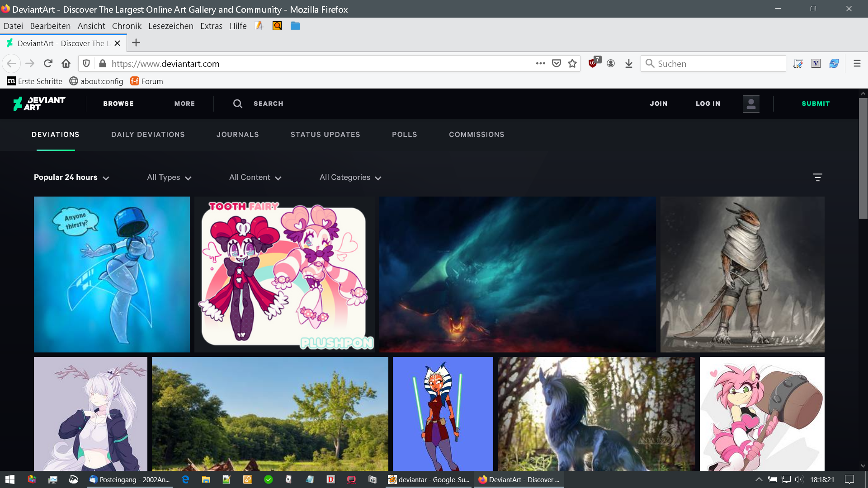Click the filter lines icon
868x488 pixels.
(817, 178)
